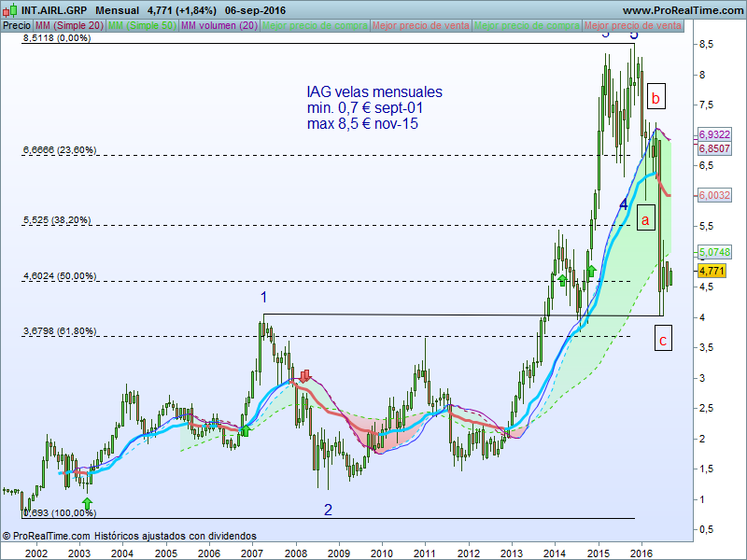The width and height of the screenshot is (747, 560).
Task: Click the yellow 4,771 current price tag
Action: [x=712, y=271]
